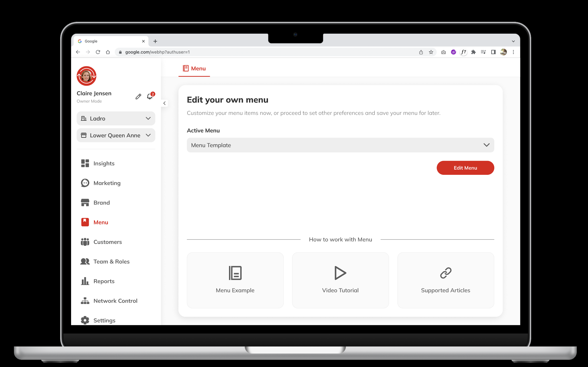Image resolution: width=588 pixels, height=367 pixels.
Task: Click the notification bell icon
Action: tap(150, 97)
